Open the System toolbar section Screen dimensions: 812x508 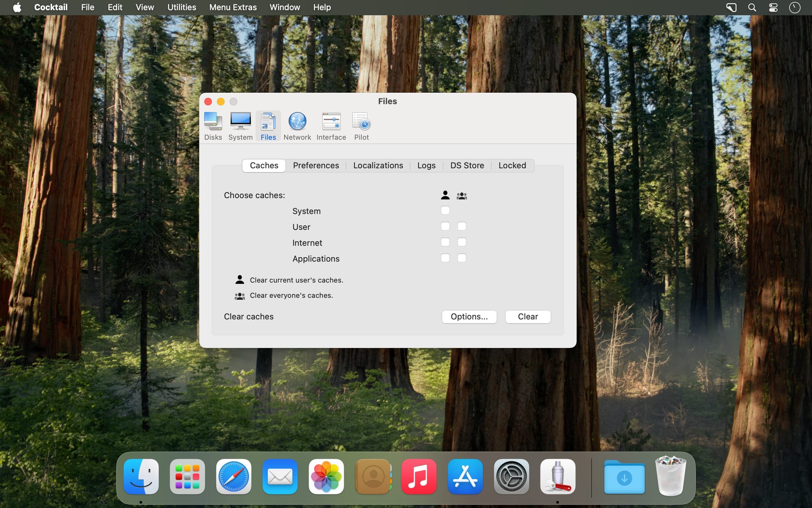[240, 126]
